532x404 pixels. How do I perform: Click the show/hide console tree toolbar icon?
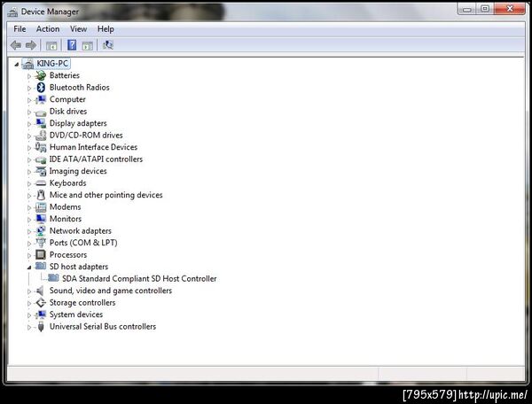click(51, 45)
